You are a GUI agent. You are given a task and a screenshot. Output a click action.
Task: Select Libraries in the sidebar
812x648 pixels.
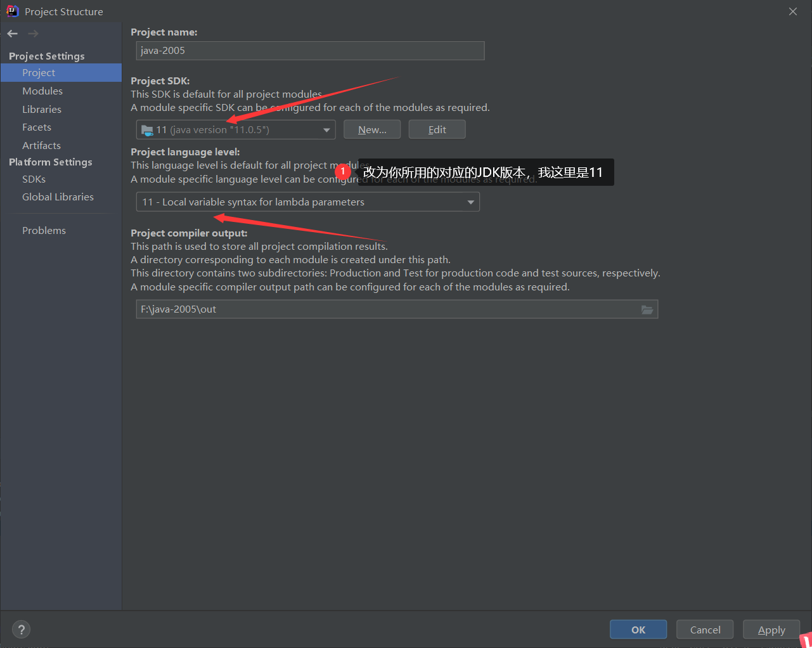pyautogui.click(x=41, y=109)
